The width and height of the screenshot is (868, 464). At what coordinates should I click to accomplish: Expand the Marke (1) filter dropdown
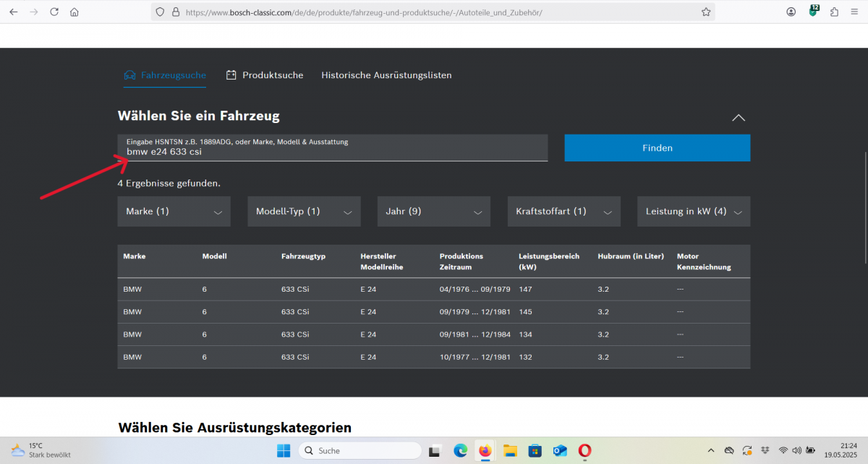click(x=174, y=211)
